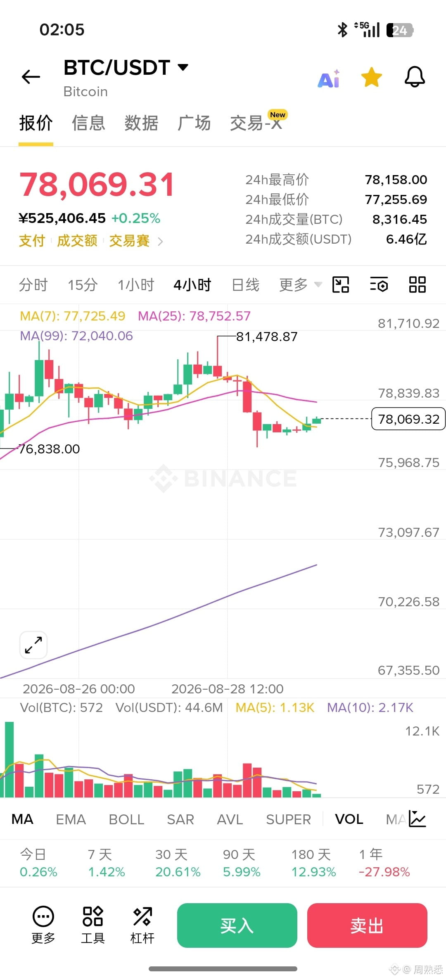Open the chevron next to 交易赛
This screenshot has width=446, height=980.
(160, 241)
